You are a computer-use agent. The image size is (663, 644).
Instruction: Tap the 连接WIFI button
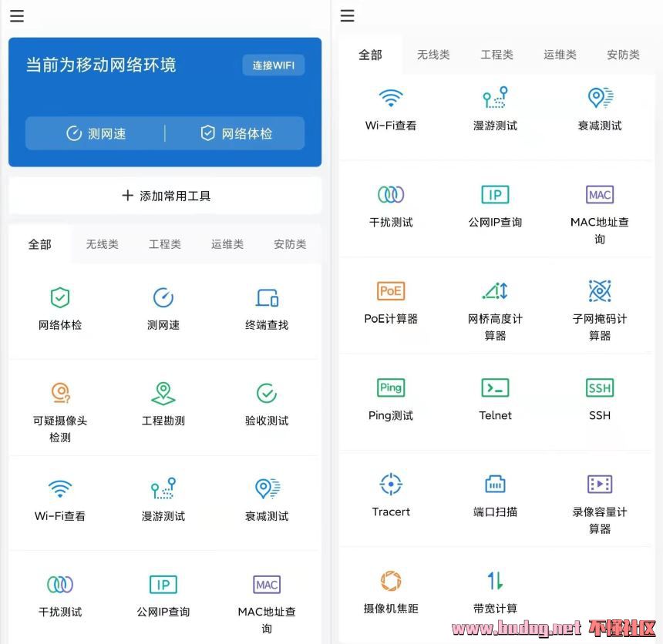click(x=273, y=65)
